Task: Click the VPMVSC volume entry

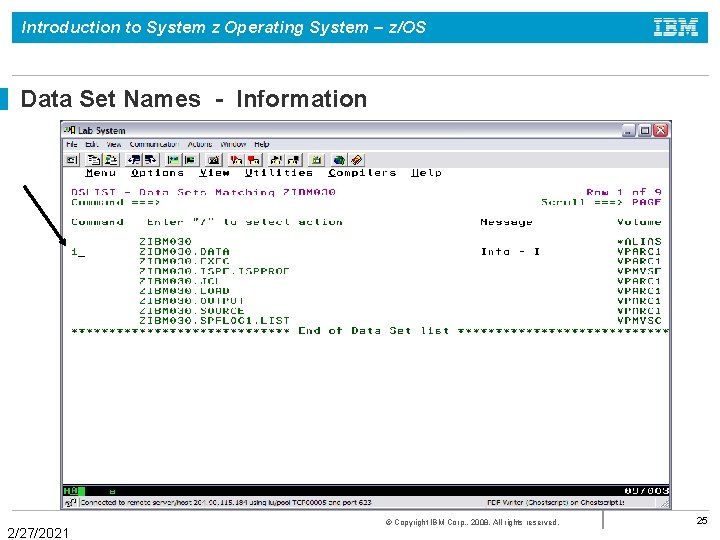Action: click(x=639, y=321)
